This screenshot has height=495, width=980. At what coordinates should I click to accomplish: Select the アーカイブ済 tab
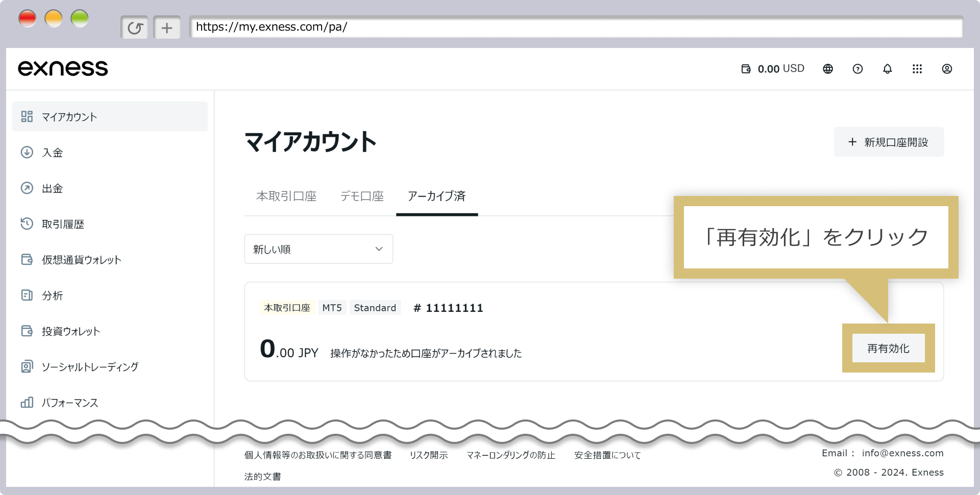(437, 196)
